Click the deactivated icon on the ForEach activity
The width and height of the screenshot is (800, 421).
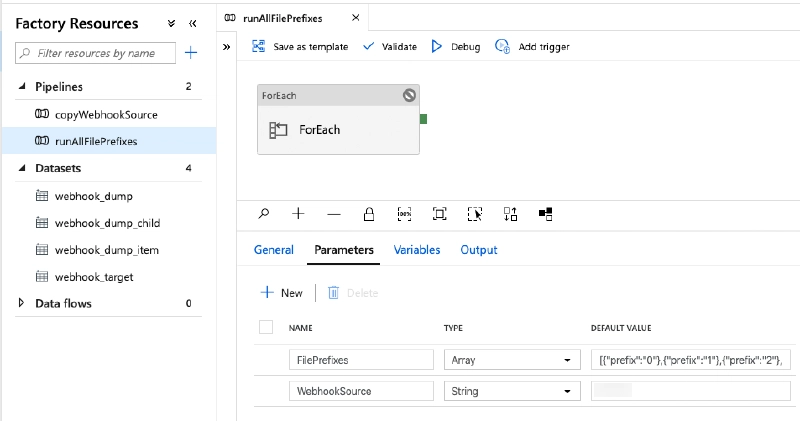[x=409, y=95]
